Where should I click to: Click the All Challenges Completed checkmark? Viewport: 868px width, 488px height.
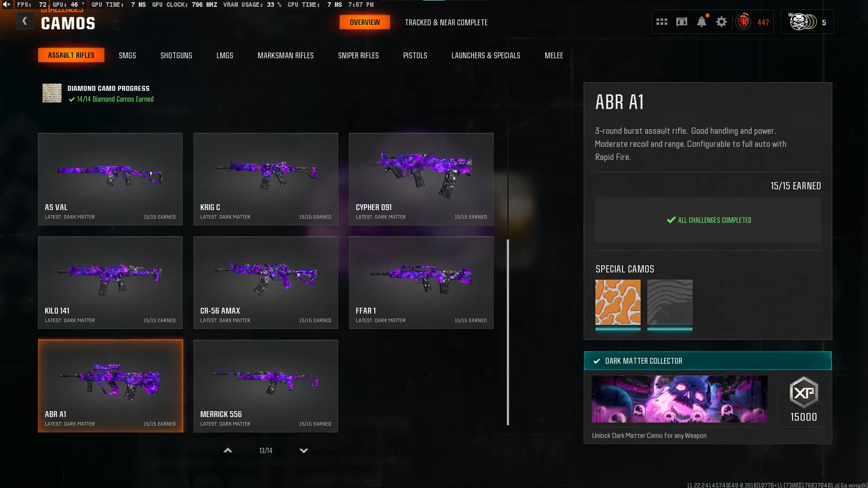click(x=671, y=220)
